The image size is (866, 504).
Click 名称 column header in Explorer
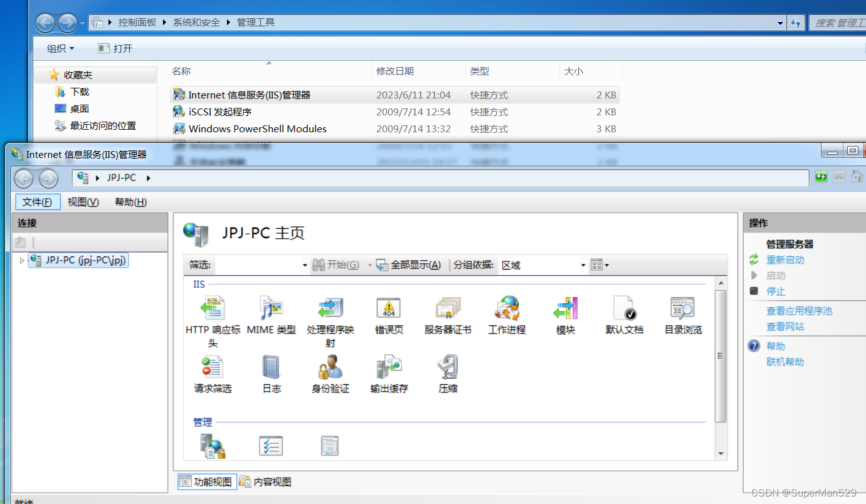point(181,71)
